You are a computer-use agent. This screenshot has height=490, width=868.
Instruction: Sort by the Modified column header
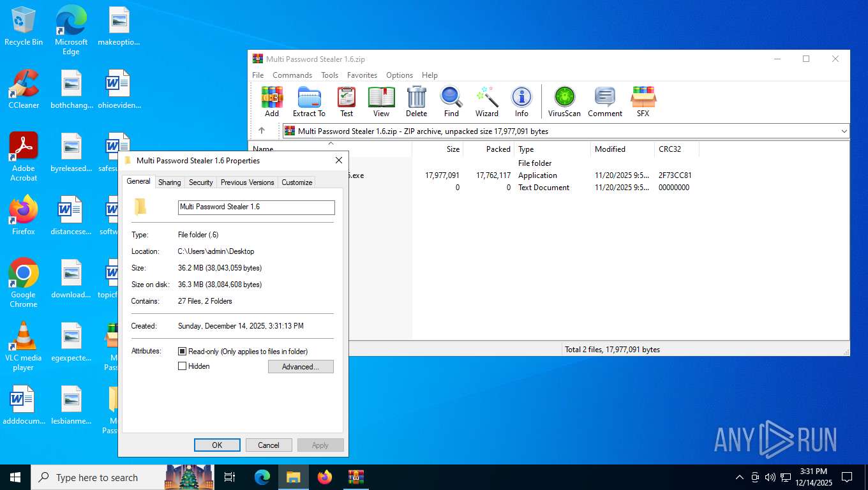[622, 149]
